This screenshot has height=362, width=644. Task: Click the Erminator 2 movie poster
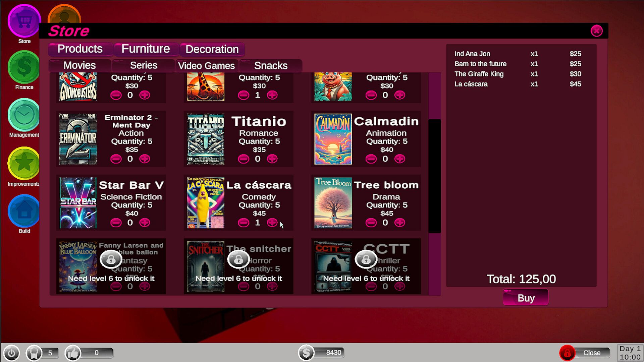(78, 139)
